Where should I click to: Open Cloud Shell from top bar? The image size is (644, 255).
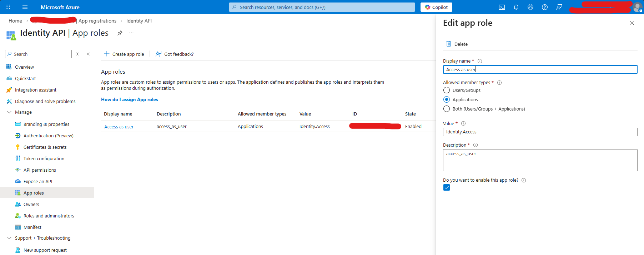tap(502, 7)
